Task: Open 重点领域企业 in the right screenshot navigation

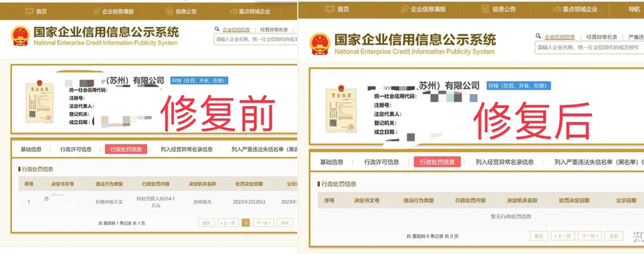Action: (580, 9)
